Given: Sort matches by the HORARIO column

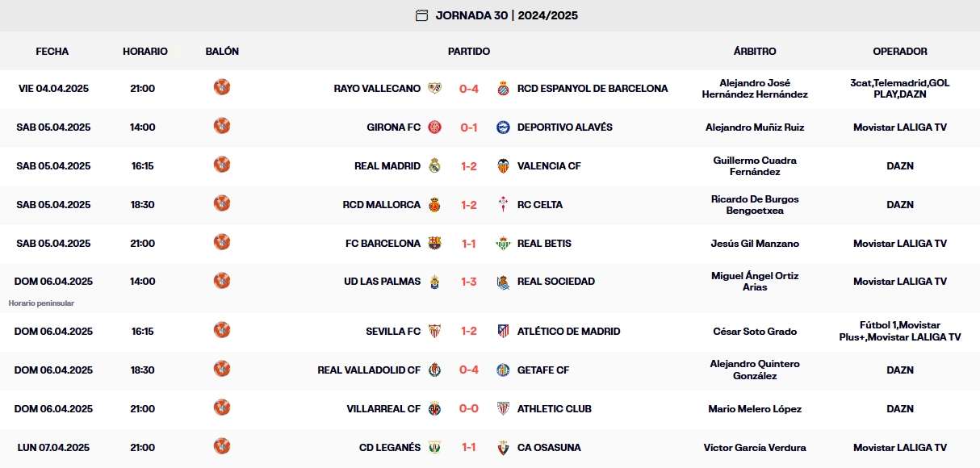Looking at the screenshot, I should point(145,51).
